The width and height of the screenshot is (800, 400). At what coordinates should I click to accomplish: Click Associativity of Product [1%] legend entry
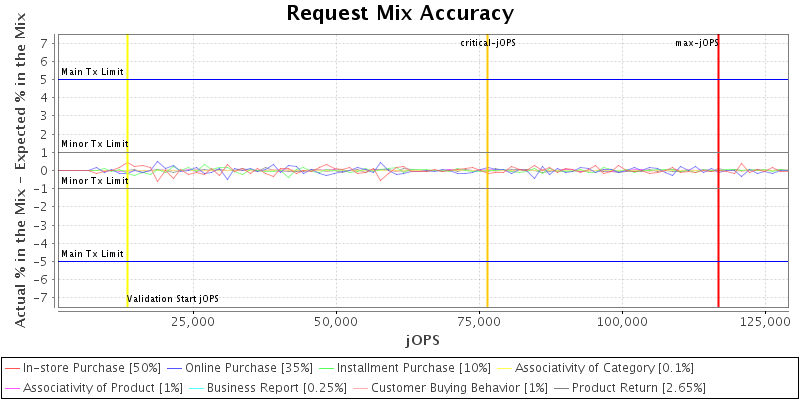click(x=101, y=387)
